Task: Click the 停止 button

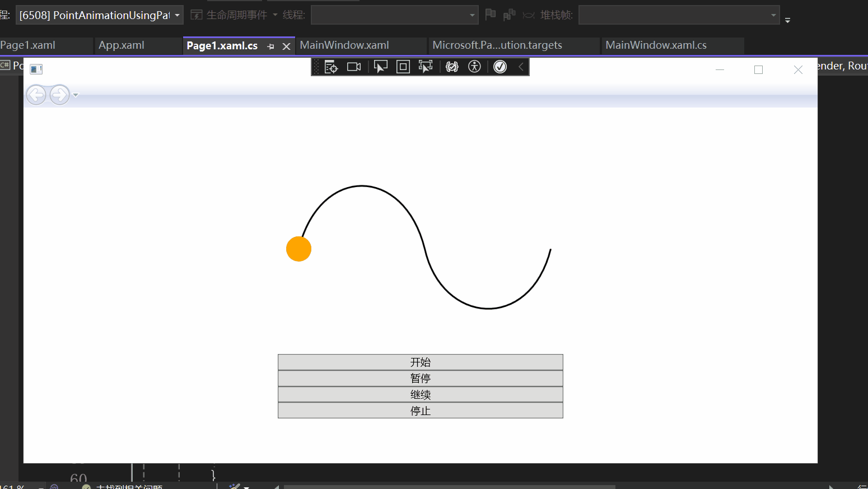Action: click(421, 411)
